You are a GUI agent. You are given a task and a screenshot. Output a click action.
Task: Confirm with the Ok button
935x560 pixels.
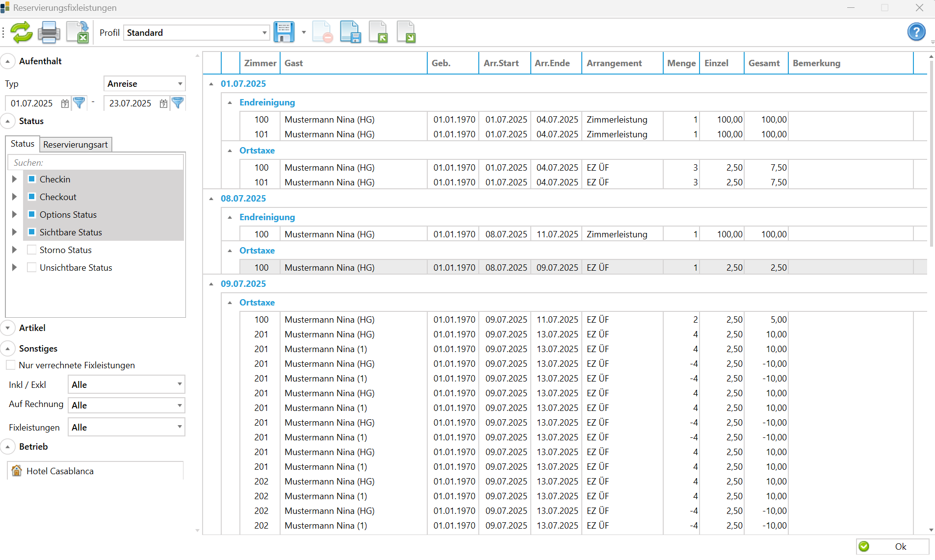892,546
